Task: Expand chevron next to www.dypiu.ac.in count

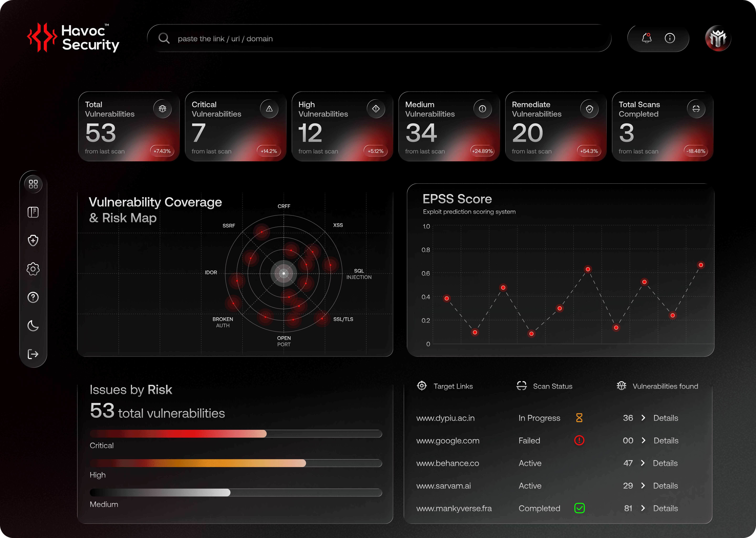Action: click(x=643, y=418)
